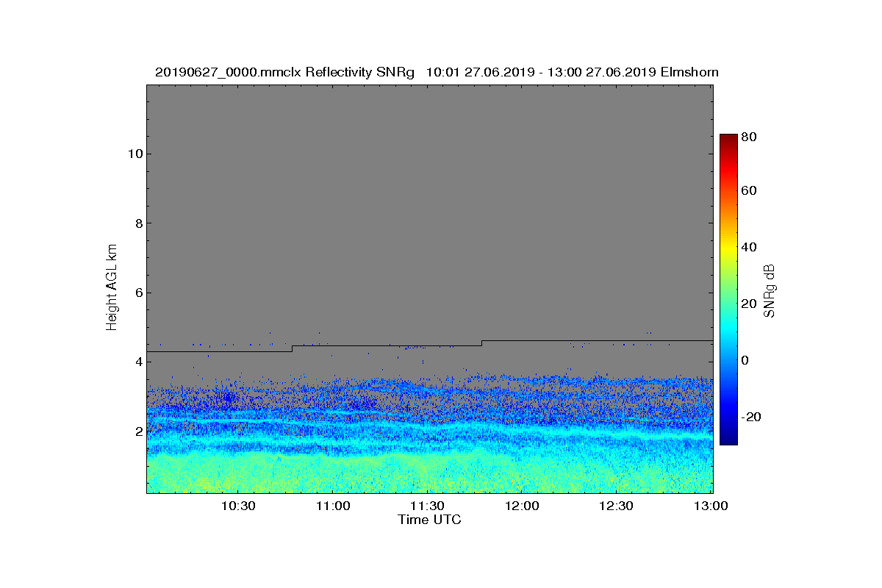
Task: Click the colorbar value -20
Action: point(752,417)
